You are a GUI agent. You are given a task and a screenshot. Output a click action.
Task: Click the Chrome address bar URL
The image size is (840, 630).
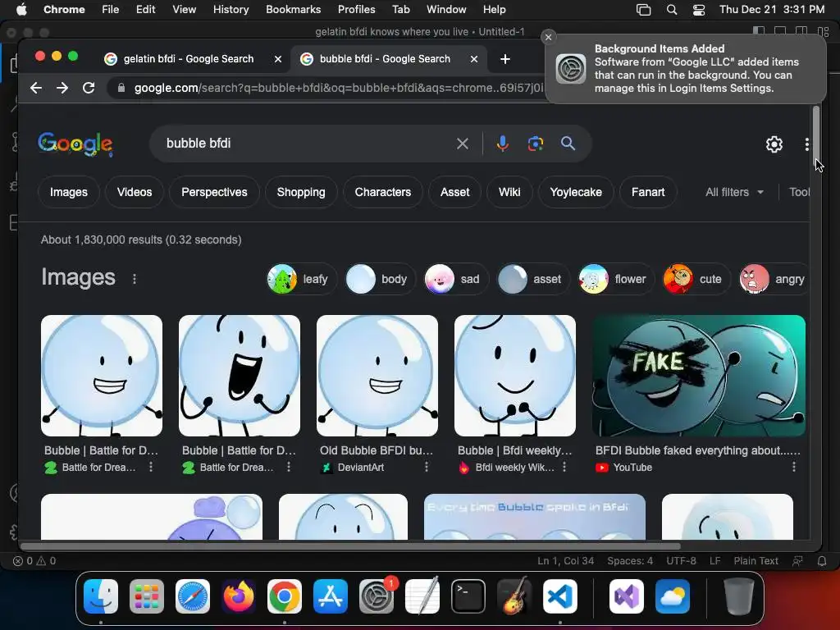tap(337, 88)
